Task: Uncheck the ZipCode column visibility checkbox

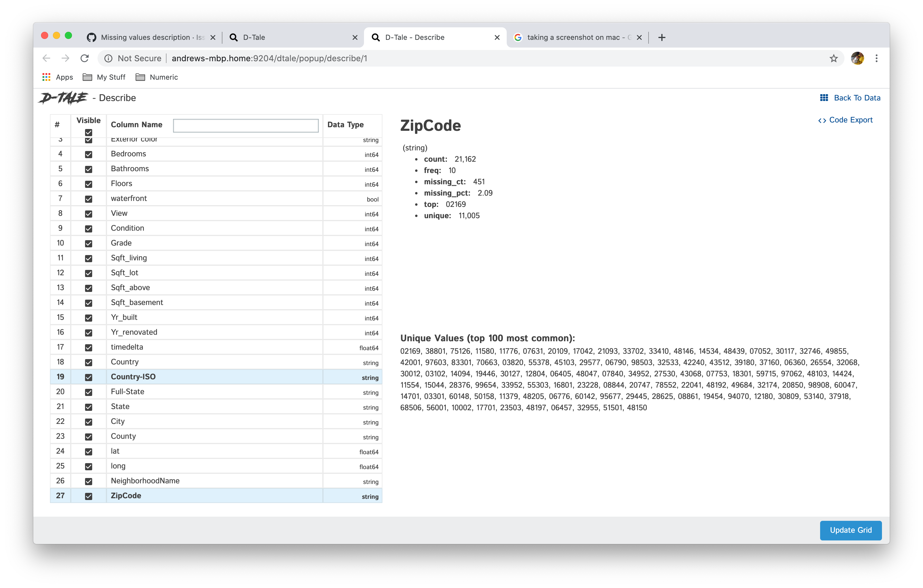Action: coord(89,496)
